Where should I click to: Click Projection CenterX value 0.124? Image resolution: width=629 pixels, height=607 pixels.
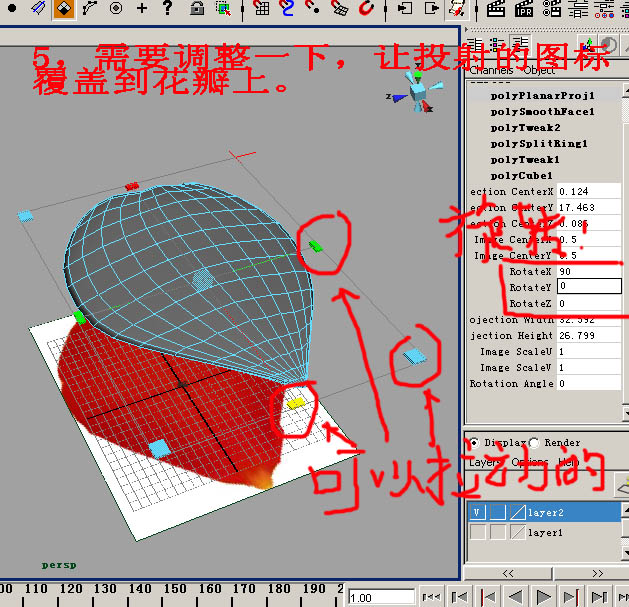tap(589, 191)
